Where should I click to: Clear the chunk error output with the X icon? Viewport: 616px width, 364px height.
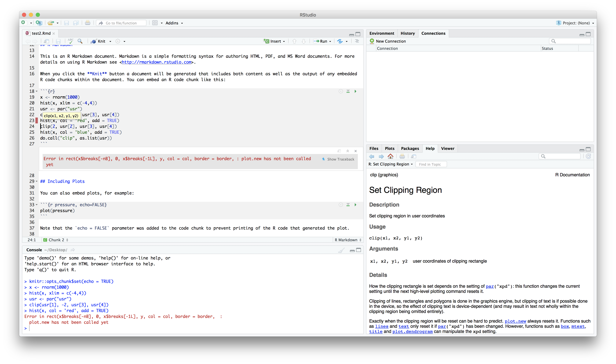(356, 151)
